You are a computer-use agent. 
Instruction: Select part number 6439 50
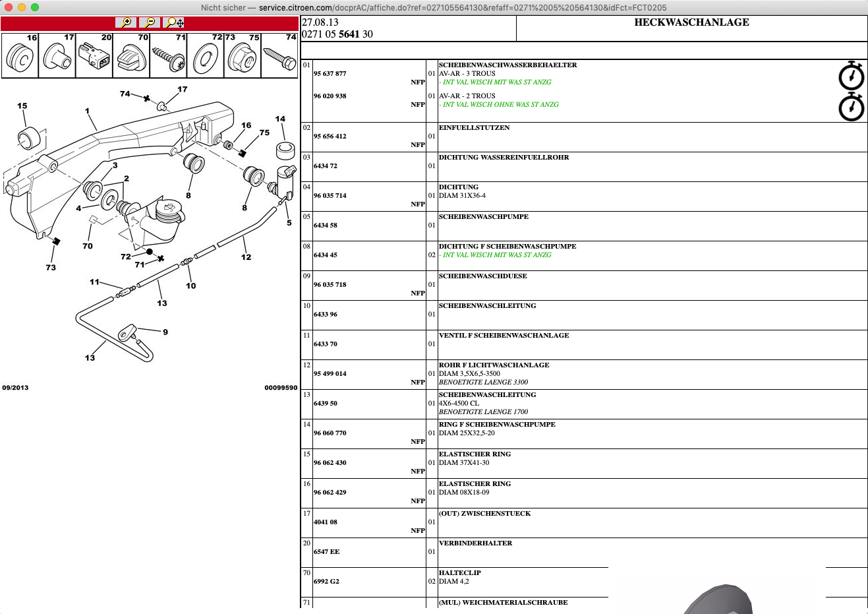tap(326, 403)
